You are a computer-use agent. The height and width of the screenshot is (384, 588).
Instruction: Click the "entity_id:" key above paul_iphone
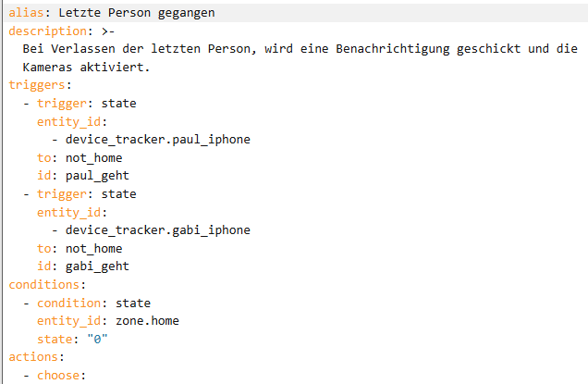[72, 122]
